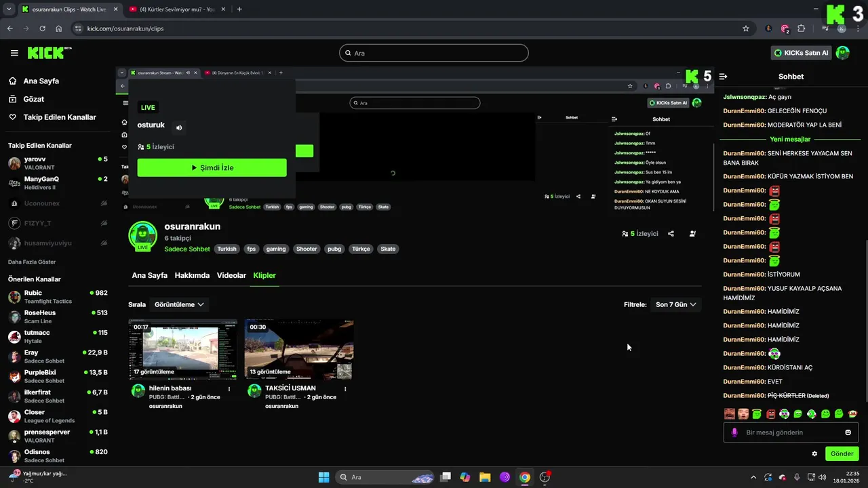Open tutmacc recommended channel
Image resolution: width=868 pixels, height=488 pixels.
[x=58, y=336]
